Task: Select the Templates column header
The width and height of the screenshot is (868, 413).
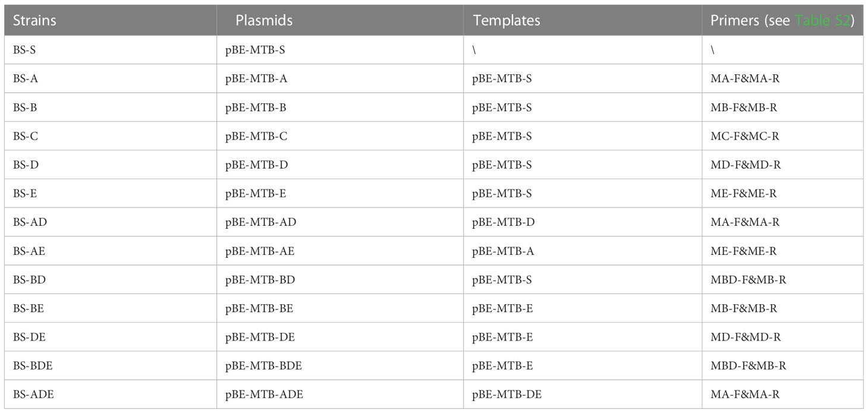Action: [583, 20]
